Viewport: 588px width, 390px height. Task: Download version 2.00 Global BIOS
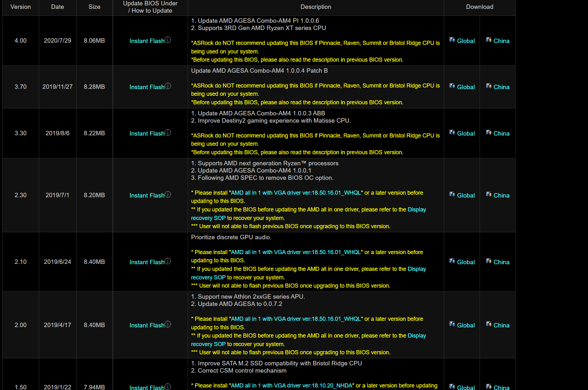(466, 325)
